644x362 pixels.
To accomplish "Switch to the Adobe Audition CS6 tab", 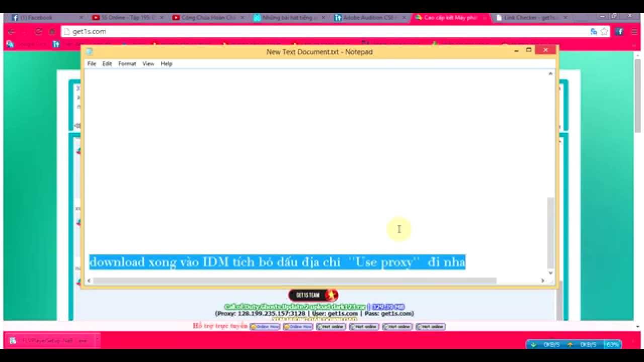I will coord(370,18).
